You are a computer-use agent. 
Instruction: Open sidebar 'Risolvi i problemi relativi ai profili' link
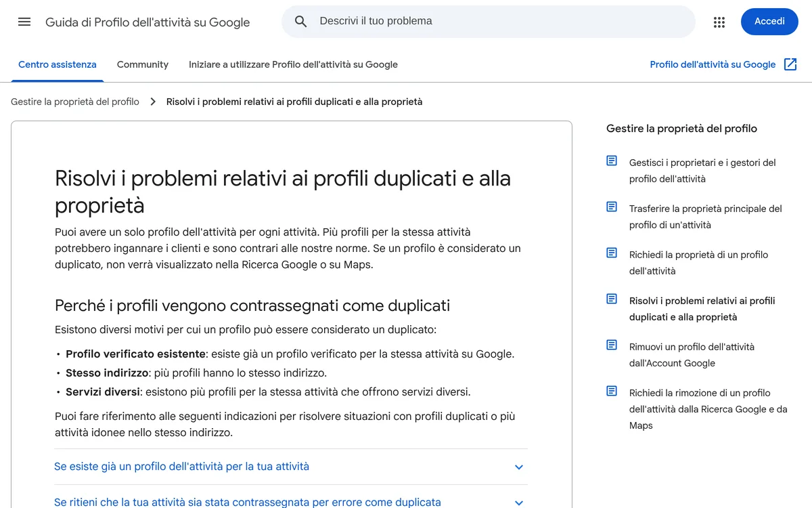click(702, 309)
